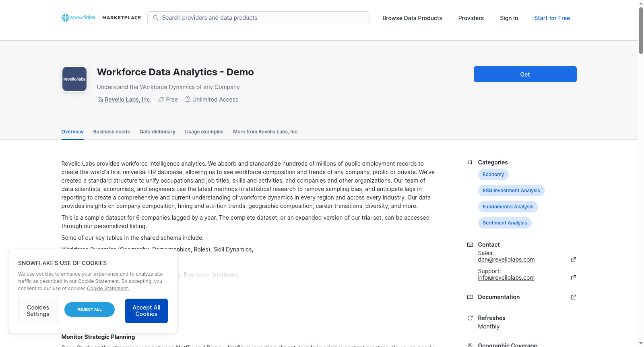Click the page vertical scrollbar thumb
Viewport: 644px width, 347px height.
pos(641,30)
